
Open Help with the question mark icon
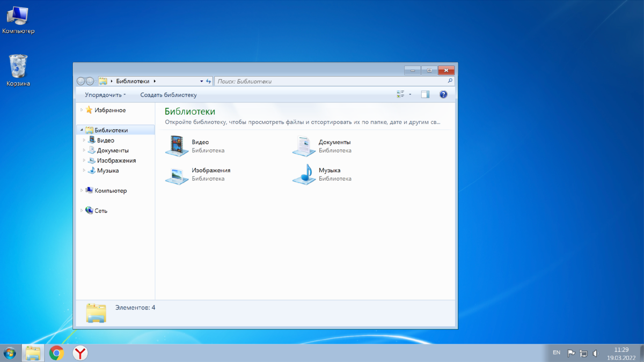tap(443, 94)
